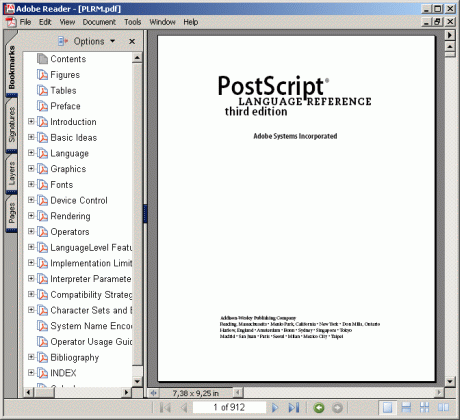
Task: Click the grayed next view button
Action: point(337,407)
